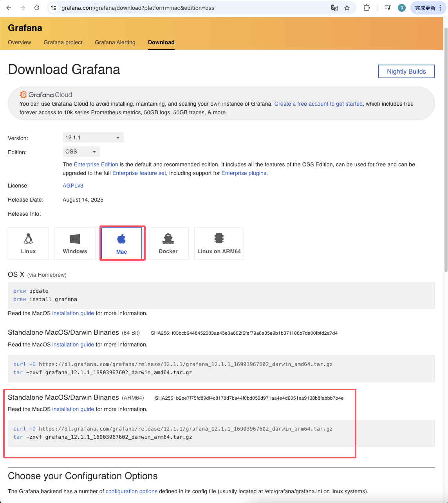Click the browser address bar URL

tap(138, 8)
